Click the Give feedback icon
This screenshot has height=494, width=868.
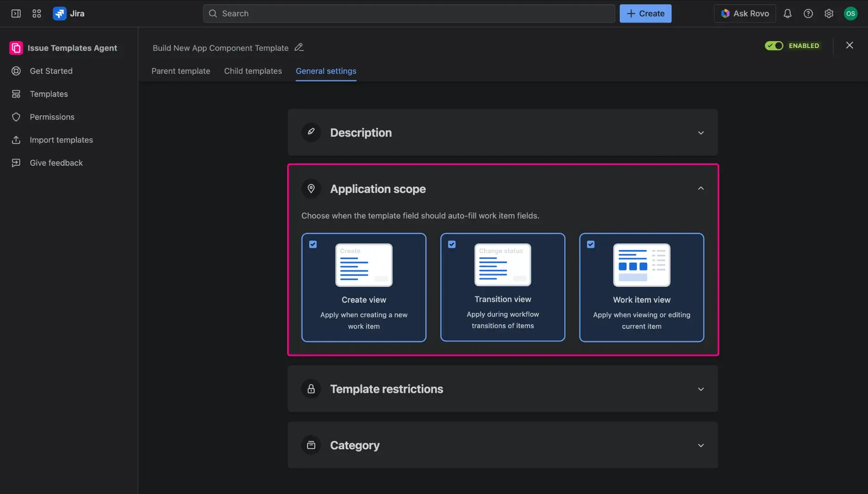click(x=16, y=162)
